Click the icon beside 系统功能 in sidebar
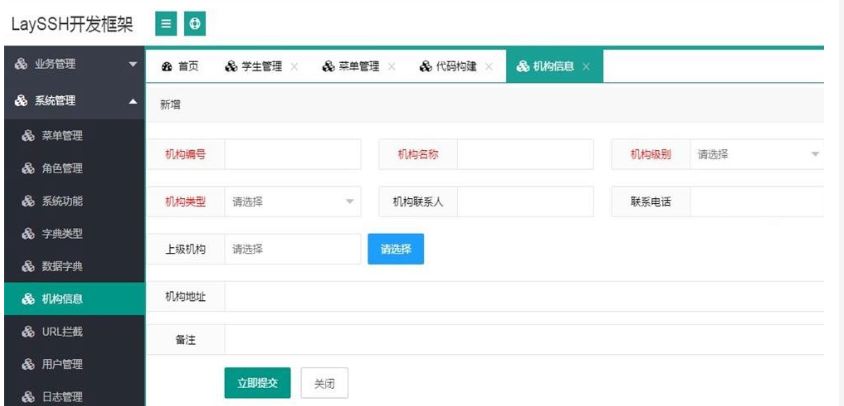 tap(27, 201)
